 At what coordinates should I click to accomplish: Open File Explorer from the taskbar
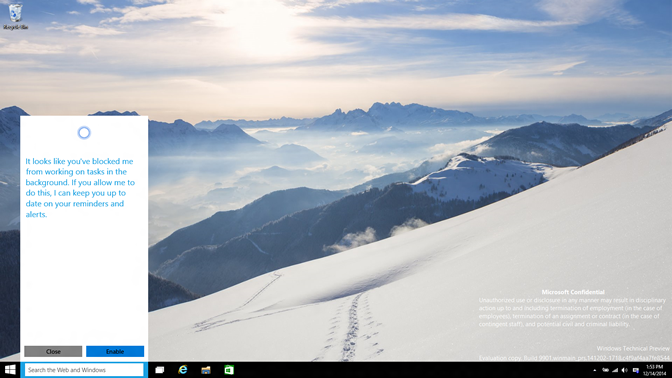[x=206, y=370]
